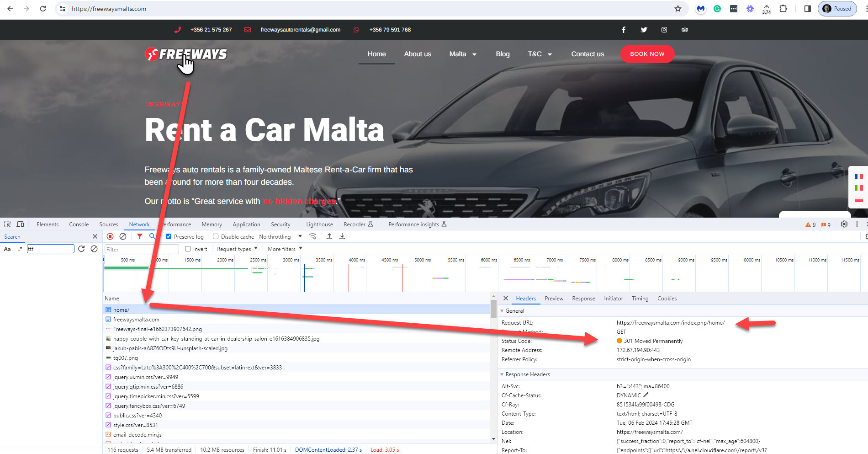868x454 pixels.
Task: Open the Lighthouse tab
Action: pos(320,224)
